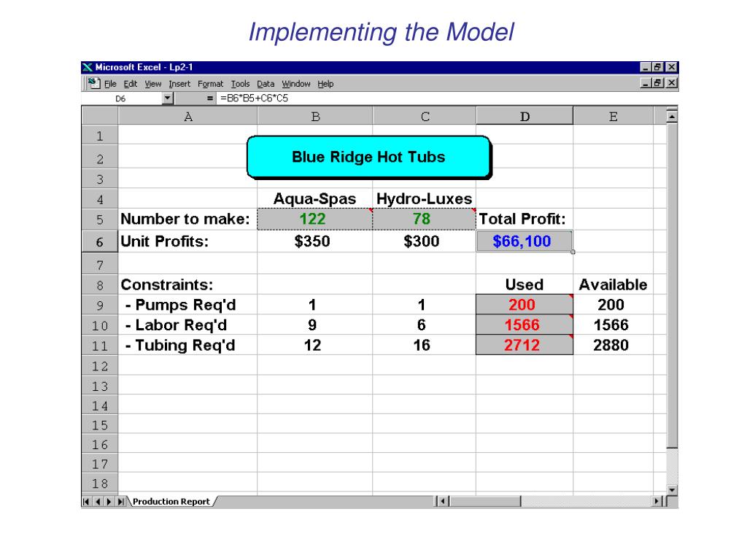Viewport: 747px width, 560px height.
Task: Select Hydro-Luxes labor cell showing 6
Action: pyautogui.click(x=425, y=324)
